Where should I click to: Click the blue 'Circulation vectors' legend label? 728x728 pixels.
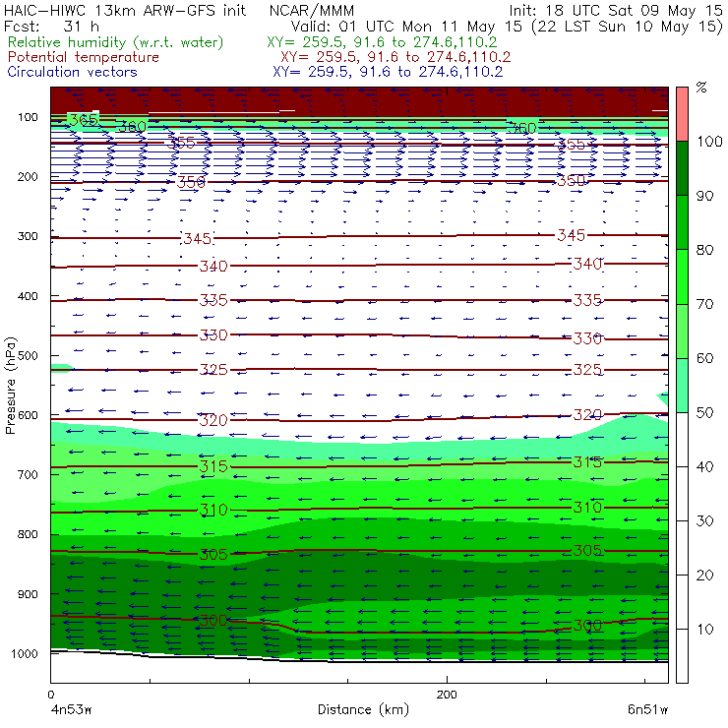72,72
